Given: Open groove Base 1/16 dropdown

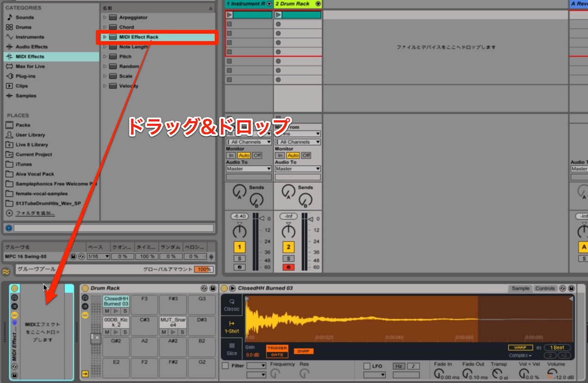Looking at the screenshot, I should (98, 256).
